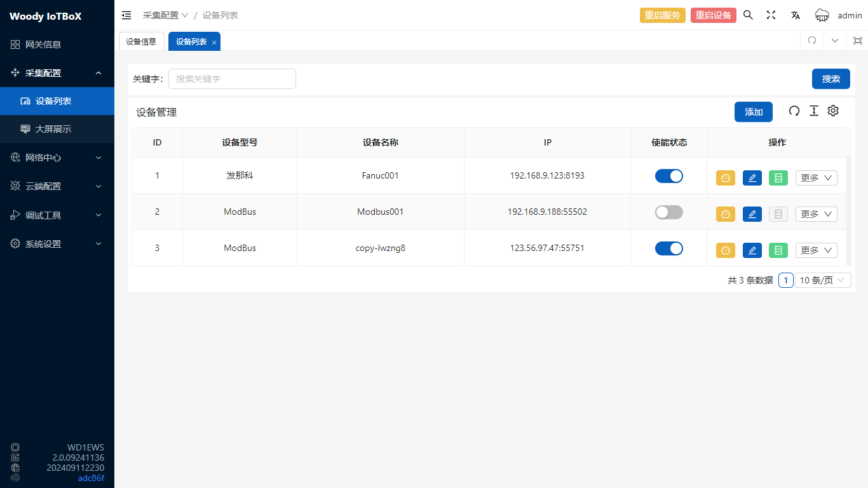Click the sidebar collapse hamburger icon

tap(126, 15)
